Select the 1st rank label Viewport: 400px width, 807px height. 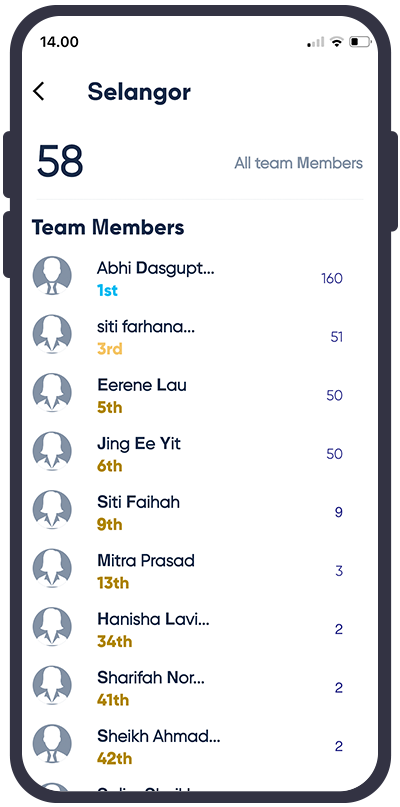(x=107, y=290)
